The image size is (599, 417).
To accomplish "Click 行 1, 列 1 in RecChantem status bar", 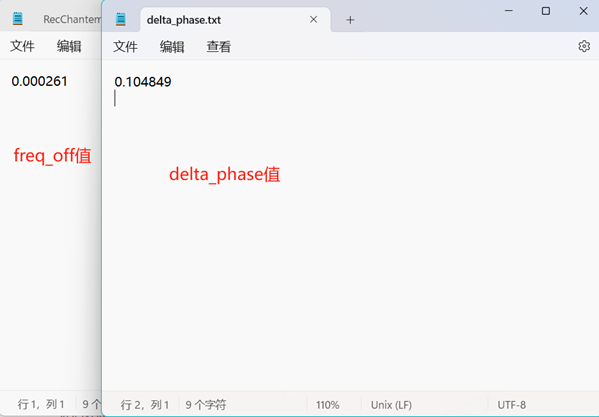I will tap(41, 404).
